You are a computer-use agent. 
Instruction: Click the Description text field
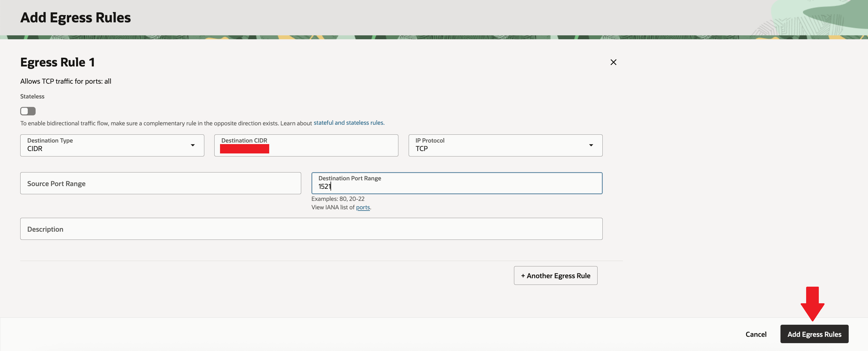pyautogui.click(x=311, y=229)
